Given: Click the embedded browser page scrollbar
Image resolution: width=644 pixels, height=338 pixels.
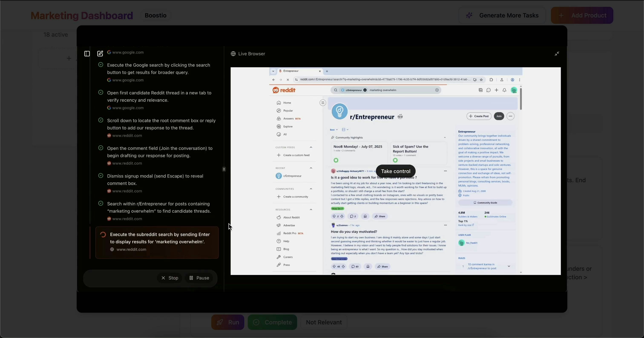Looking at the screenshot, I should click(521, 99).
